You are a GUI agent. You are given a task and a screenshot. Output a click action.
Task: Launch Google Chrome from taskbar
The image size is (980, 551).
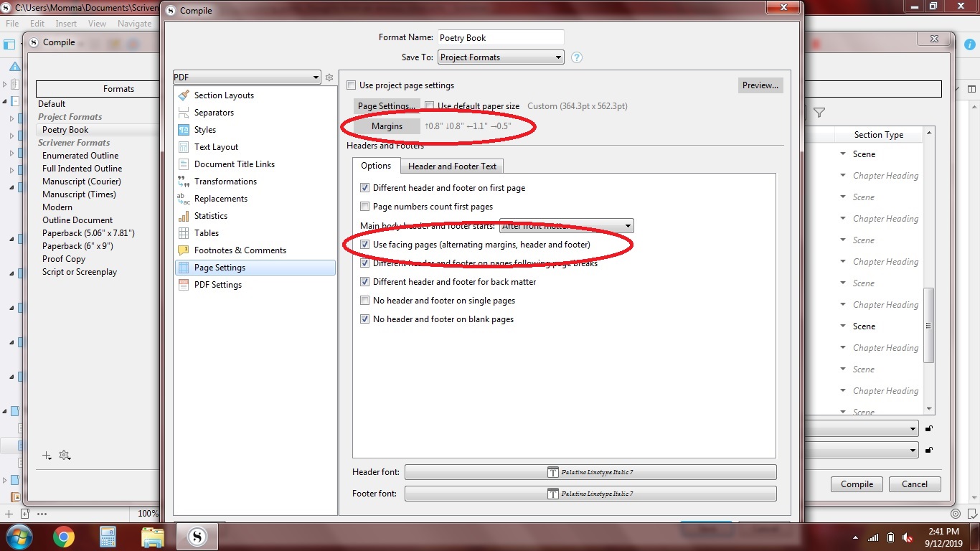tap(64, 537)
